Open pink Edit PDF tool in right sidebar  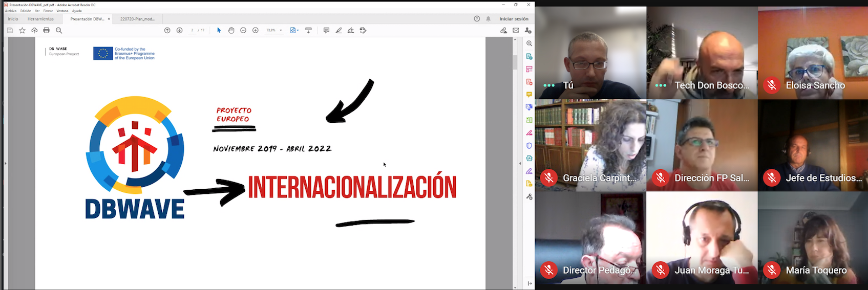tap(530, 69)
